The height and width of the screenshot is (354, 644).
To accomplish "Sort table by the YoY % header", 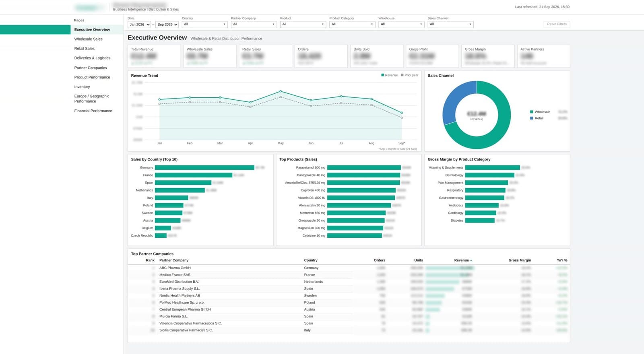I will point(562,260).
